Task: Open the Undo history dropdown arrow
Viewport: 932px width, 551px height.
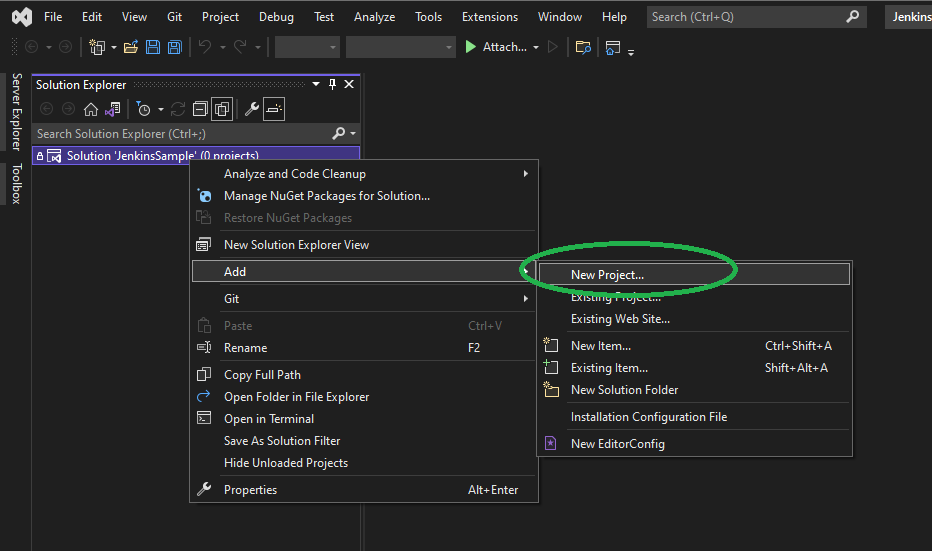Action: click(x=223, y=47)
